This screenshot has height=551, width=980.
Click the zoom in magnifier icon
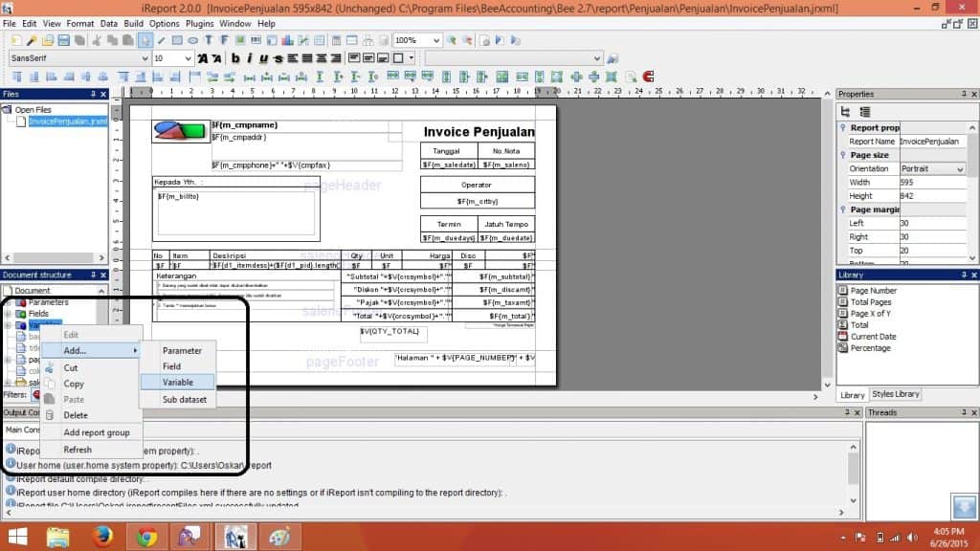[x=452, y=40]
